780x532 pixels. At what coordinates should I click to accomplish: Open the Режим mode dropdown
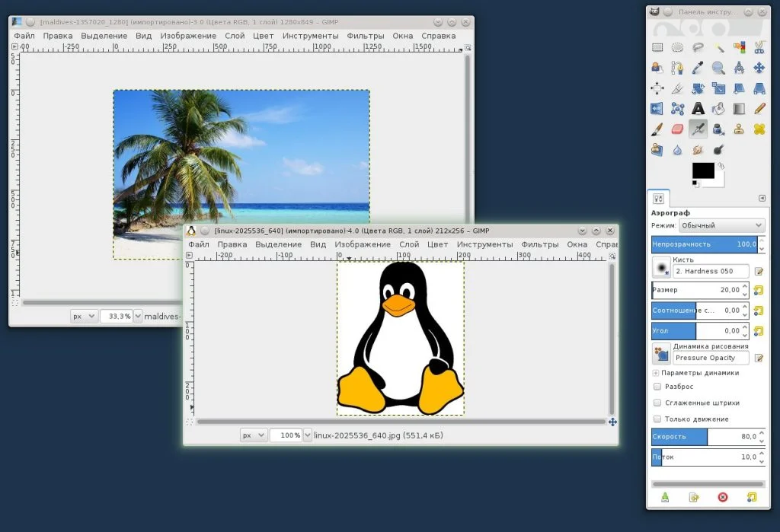[719, 226]
